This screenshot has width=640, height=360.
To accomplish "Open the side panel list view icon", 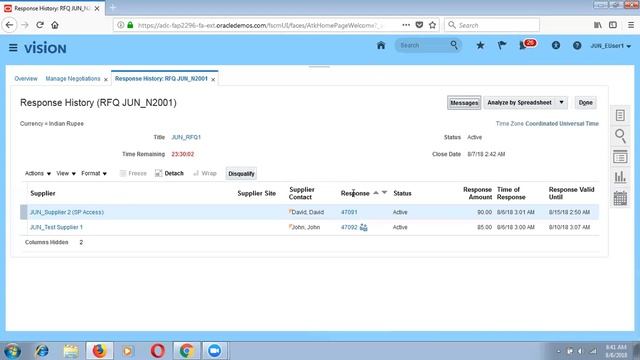I will pos(620,157).
